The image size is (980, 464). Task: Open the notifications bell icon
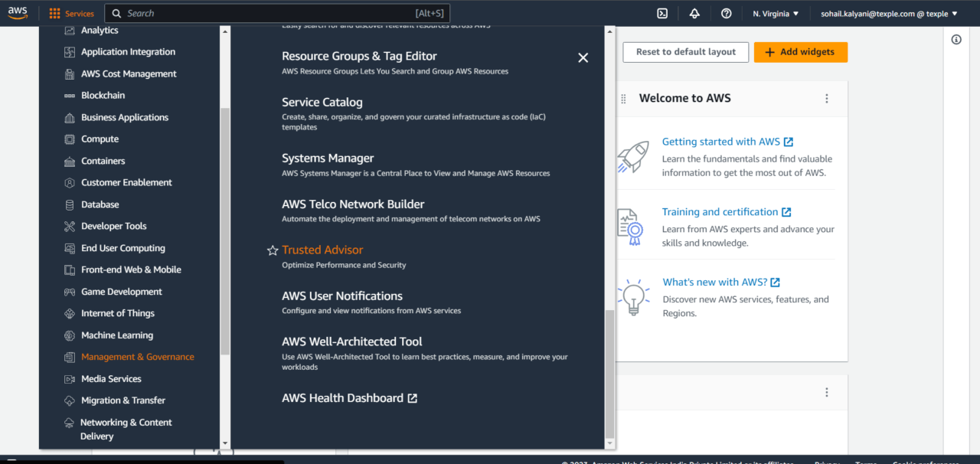coord(694,13)
